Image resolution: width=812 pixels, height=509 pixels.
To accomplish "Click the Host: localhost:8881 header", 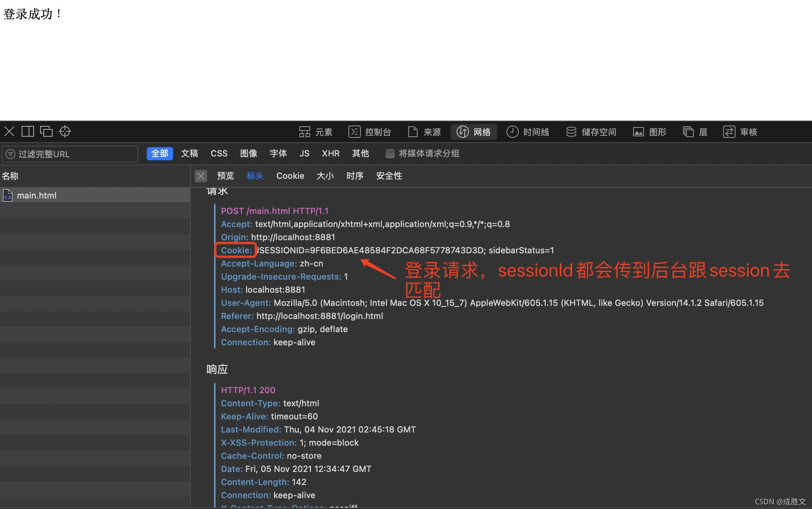I will coord(263,290).
